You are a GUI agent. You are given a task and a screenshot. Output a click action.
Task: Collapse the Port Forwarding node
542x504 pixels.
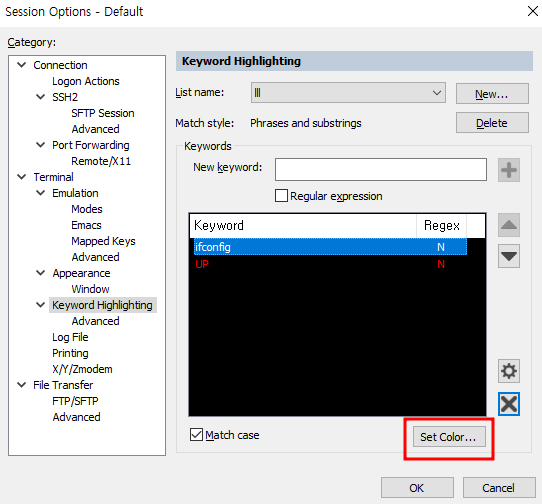coord(41,145)
